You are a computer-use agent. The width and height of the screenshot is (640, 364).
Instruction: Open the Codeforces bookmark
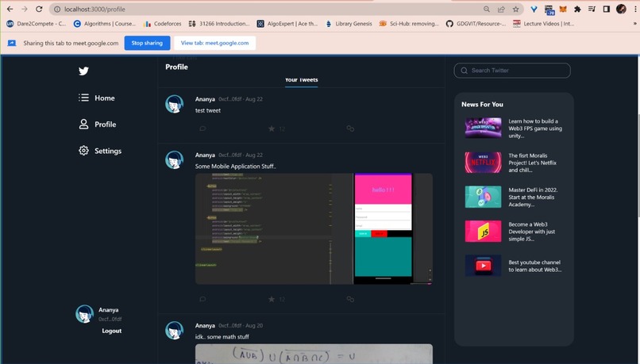coord(163,24)
